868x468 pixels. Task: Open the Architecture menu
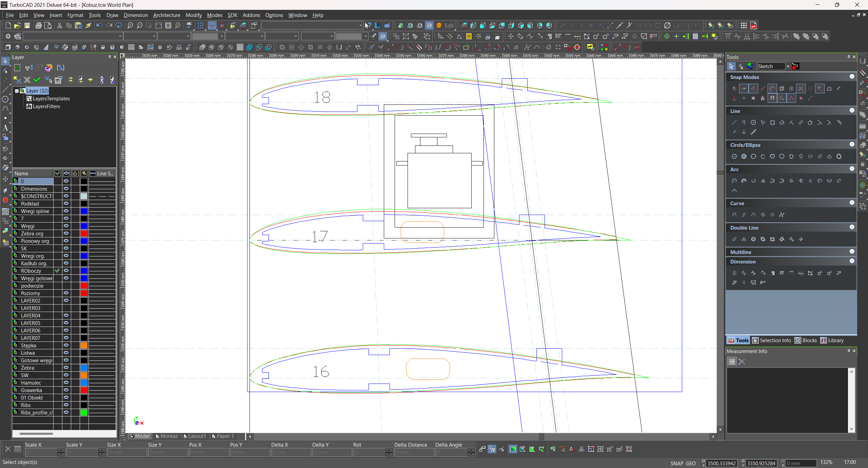pyautogui.click(x=166, y=15)
